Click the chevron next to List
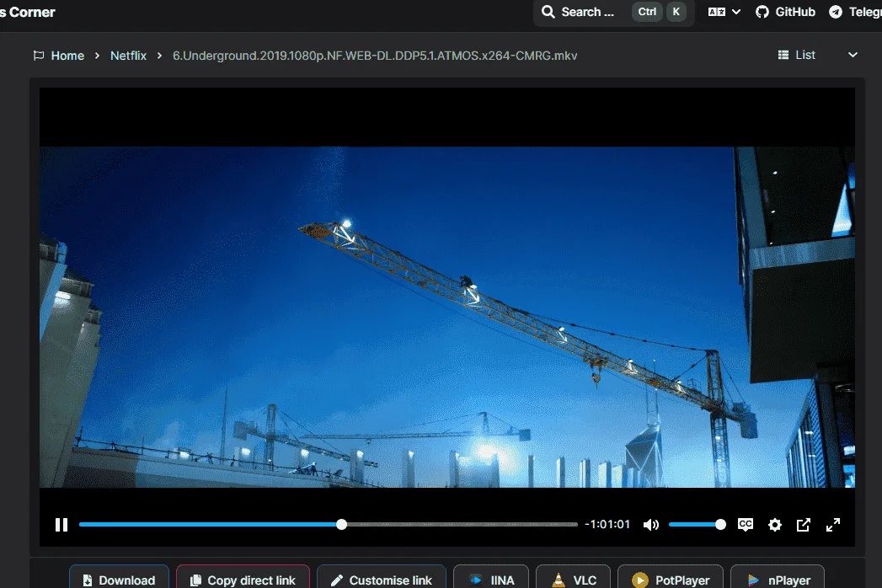Screen dimensions: 882x588 click(x=853, y=55)
